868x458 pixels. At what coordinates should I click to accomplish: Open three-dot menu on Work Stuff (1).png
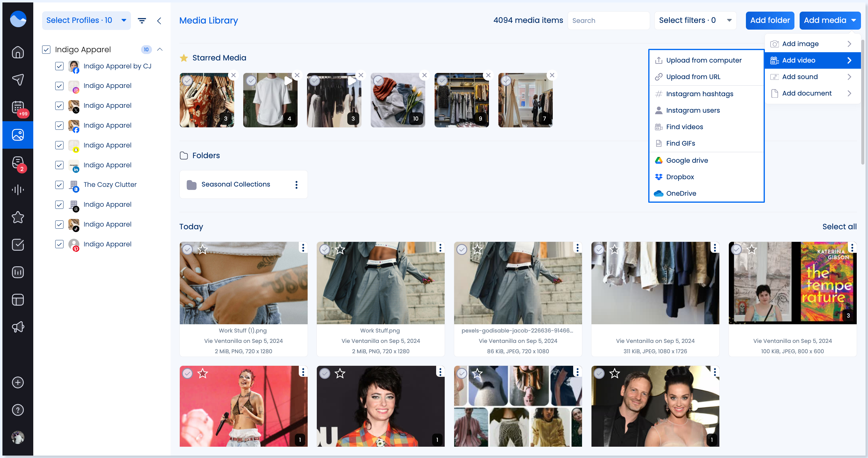(303, 248)
